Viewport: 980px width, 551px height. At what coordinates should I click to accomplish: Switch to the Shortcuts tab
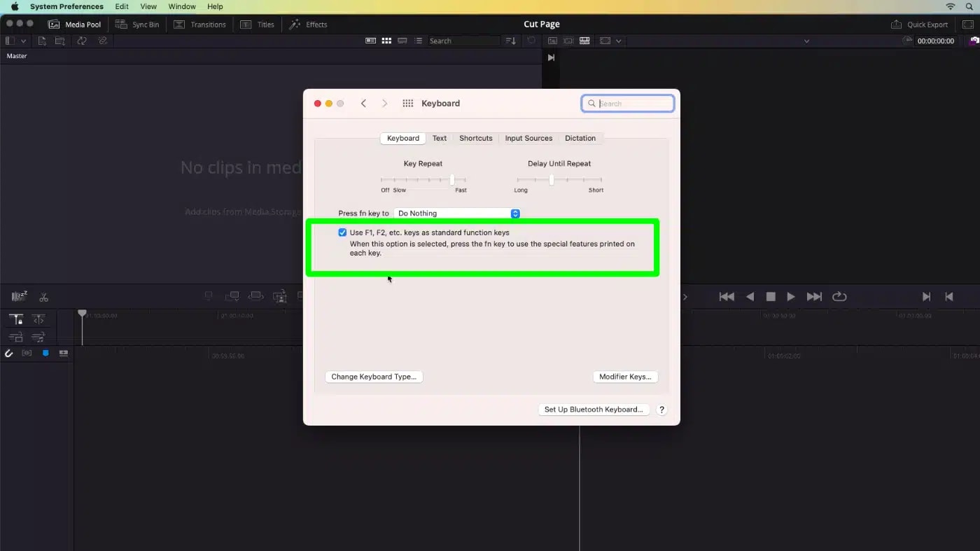475,138
